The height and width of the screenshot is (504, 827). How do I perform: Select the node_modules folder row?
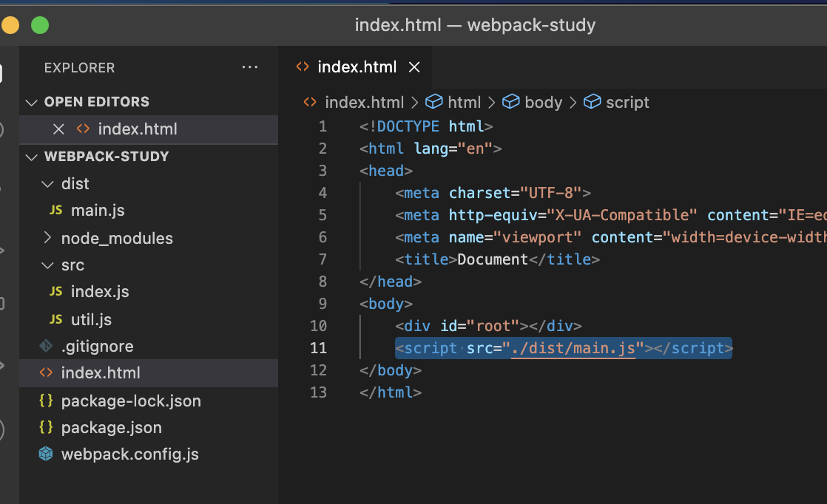pyautogui.click(x=149, y=239)
